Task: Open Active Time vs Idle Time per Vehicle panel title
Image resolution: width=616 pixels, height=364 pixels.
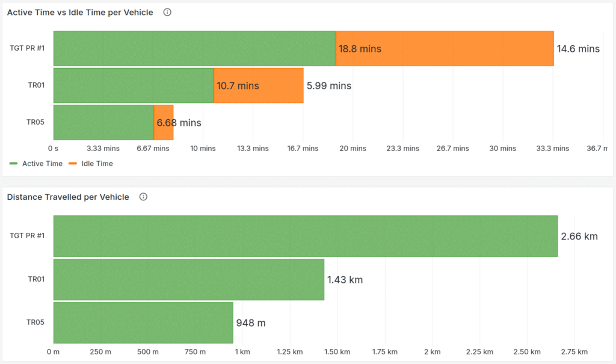Action: coord(80,13)
